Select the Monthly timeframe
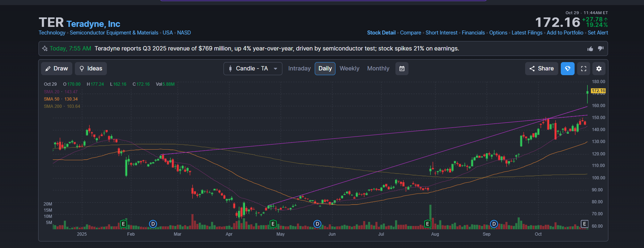The image size is (644, 248). 378,69
